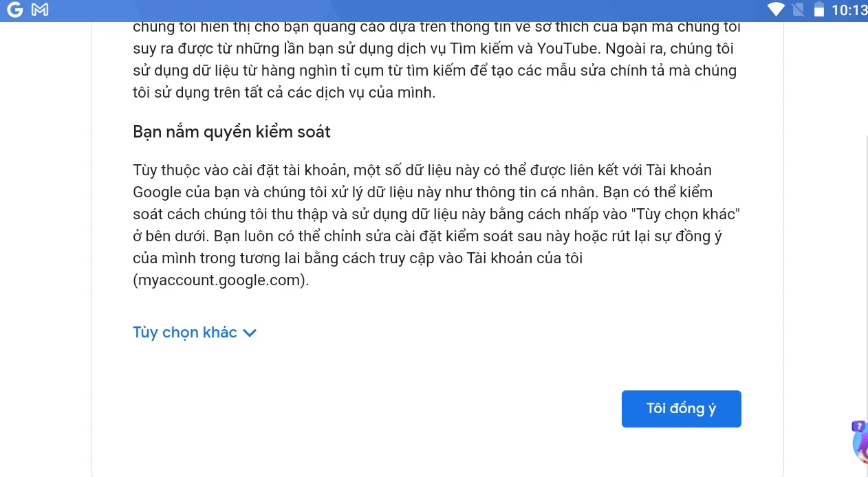Screen dimensions: 868x477
Task: Click the word YouTube in the top paragraph
Action: (x=567, y=49)
